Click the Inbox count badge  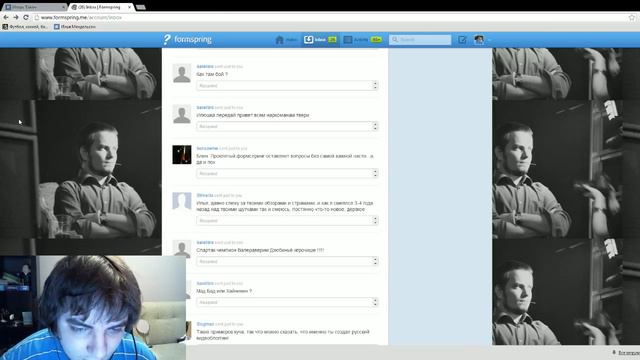[332, 40]
